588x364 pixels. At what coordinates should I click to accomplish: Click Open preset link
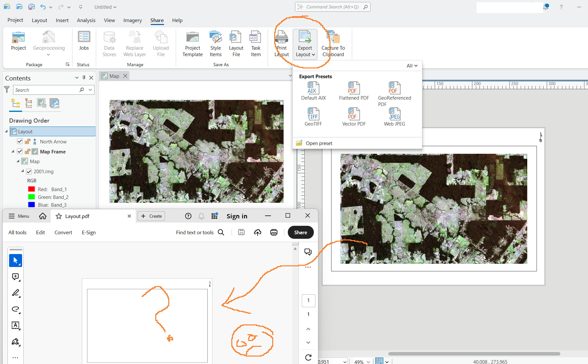click(319, 143)
